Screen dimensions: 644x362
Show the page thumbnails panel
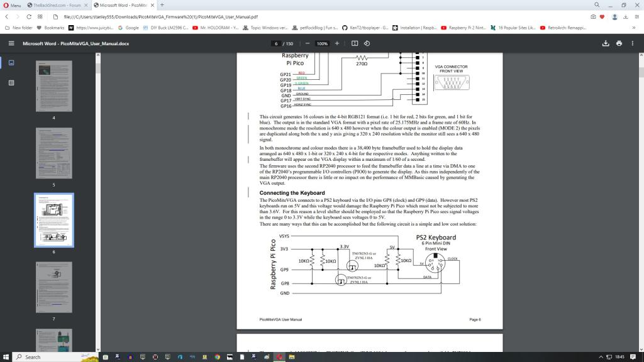11,63
